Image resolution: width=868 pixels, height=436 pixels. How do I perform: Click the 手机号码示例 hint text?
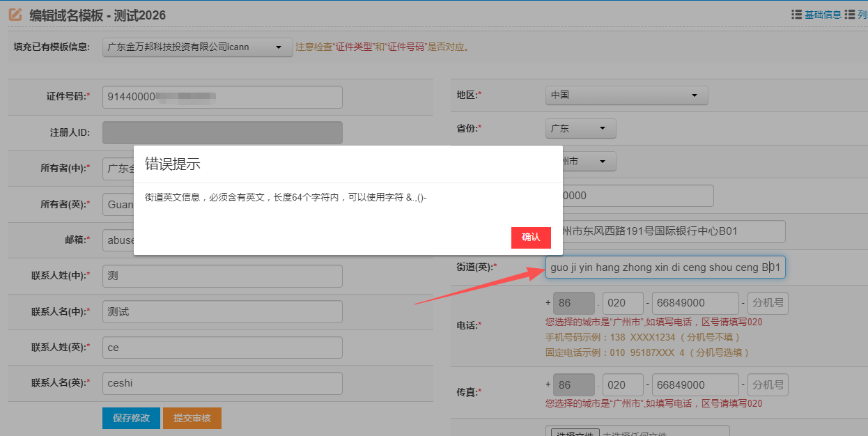point(643,337)
